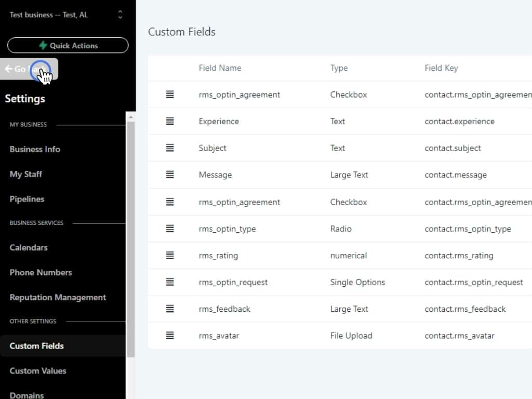Click the reorder icon for rms_optin_type
532x399 pixels.
pos(170,229)
